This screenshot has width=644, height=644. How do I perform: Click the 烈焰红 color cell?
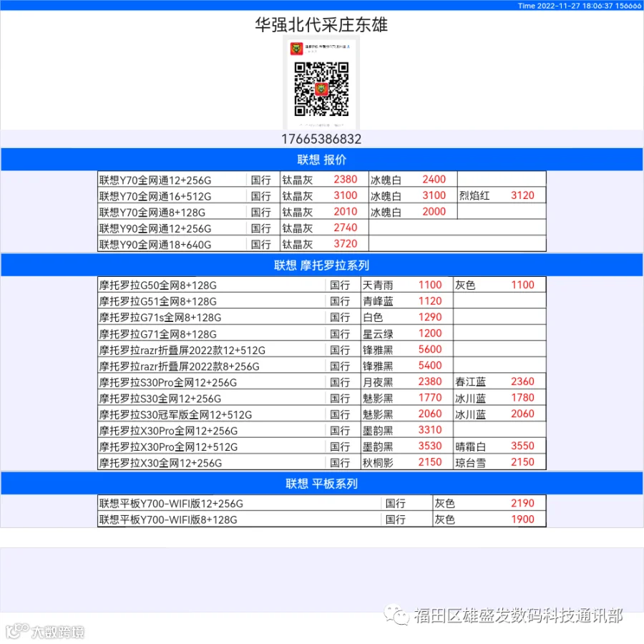click(474, 195)
